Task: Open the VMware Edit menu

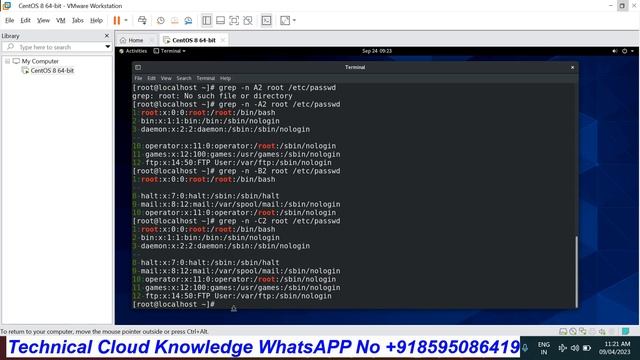Action: (25, 20)
